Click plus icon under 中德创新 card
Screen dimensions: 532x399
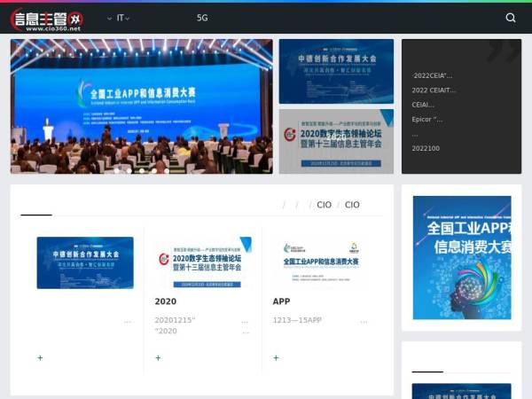[40, 358]
